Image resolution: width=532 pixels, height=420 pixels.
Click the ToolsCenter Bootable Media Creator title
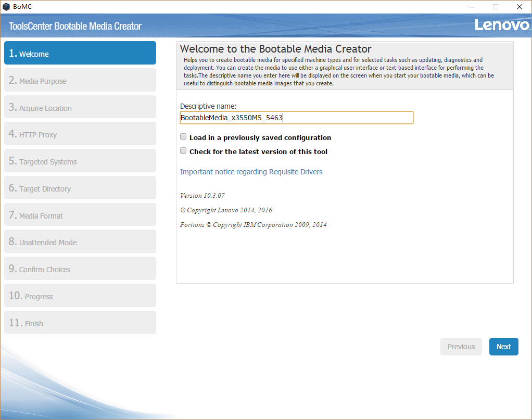pyautogui.click(x=75, y=26)
